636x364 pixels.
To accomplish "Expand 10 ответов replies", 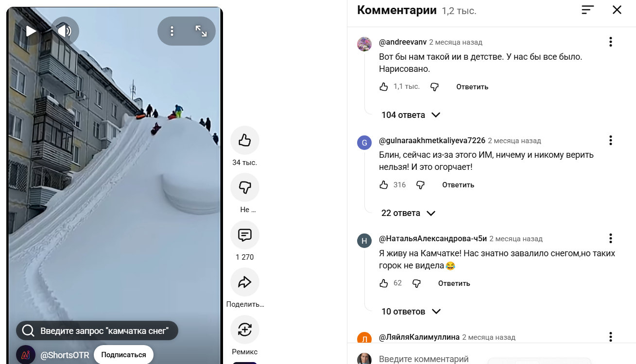I will [x=411, y=312].
